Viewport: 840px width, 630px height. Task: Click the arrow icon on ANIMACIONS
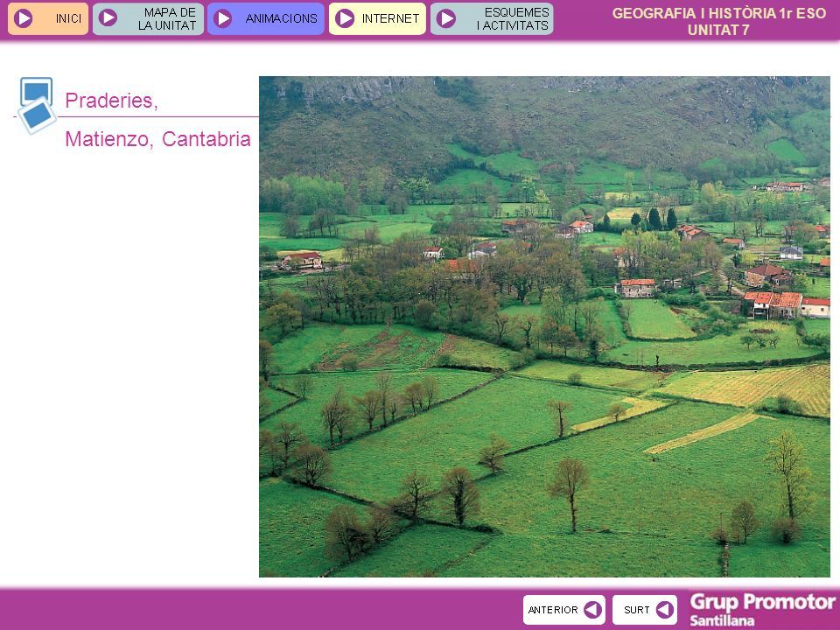point(222,18)
